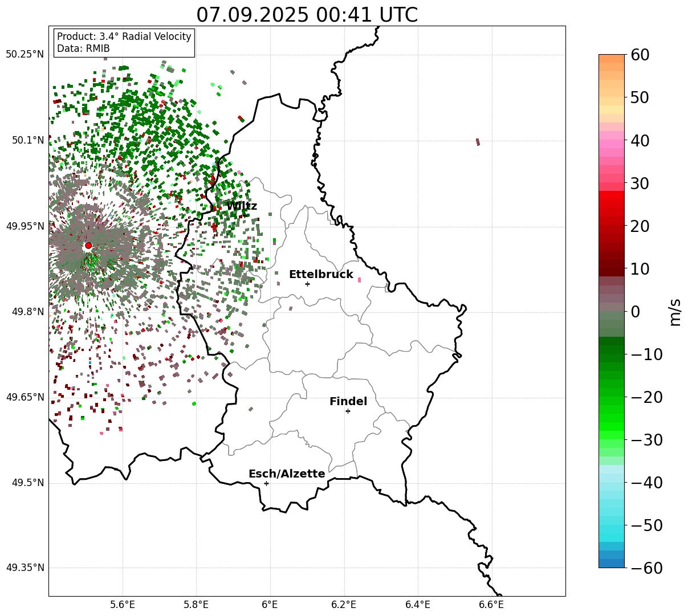Click the 6°E longitude label
Image resolution: width=688 pixels, height=616 pixels.
pos(270,606)
